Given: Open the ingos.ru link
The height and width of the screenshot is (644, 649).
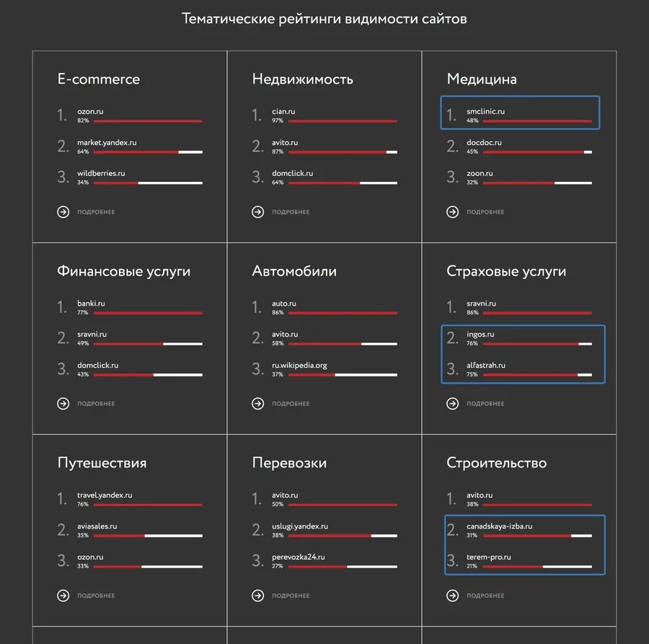Looking at the screenshot, I should (x=480, y=335).
